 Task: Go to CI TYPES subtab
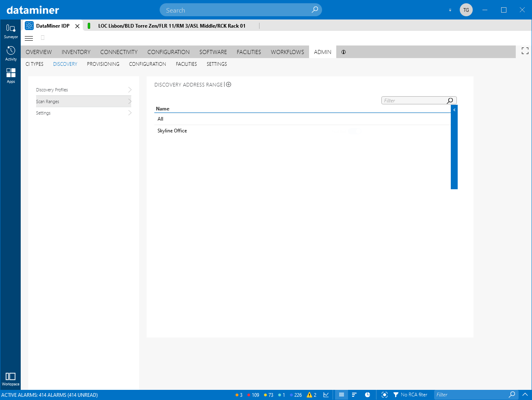[35, 64]
